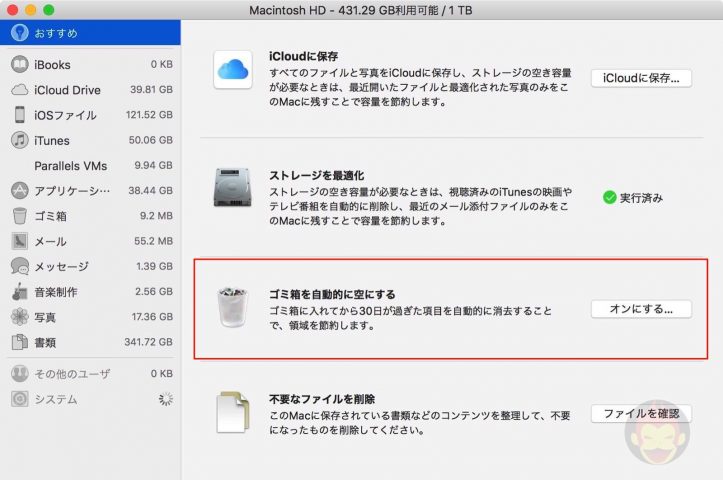Click the 121.52 GB size value

point(149,114)
